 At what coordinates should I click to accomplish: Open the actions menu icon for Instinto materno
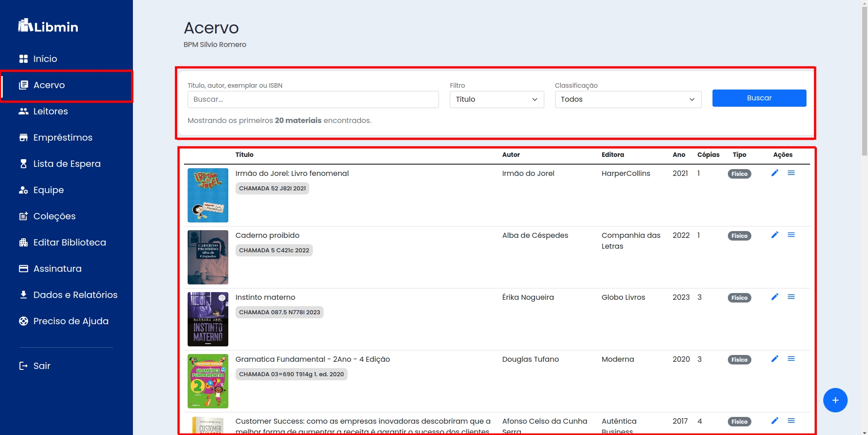[x=791, y=297]
